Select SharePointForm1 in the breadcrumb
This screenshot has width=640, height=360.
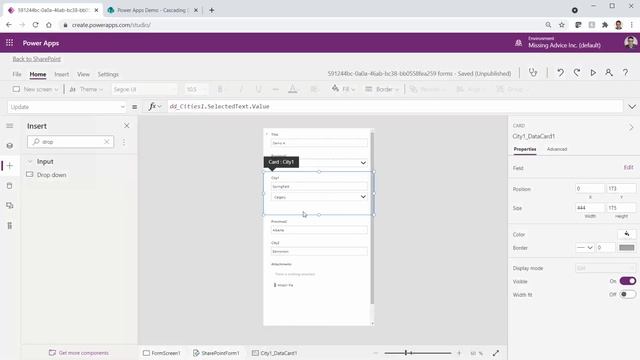(216, 353)
